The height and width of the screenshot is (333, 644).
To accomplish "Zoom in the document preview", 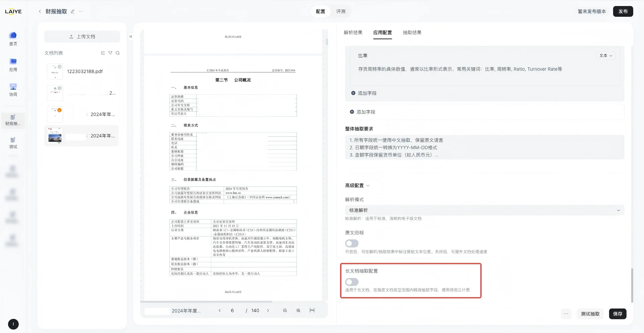I will pos(299,311).
